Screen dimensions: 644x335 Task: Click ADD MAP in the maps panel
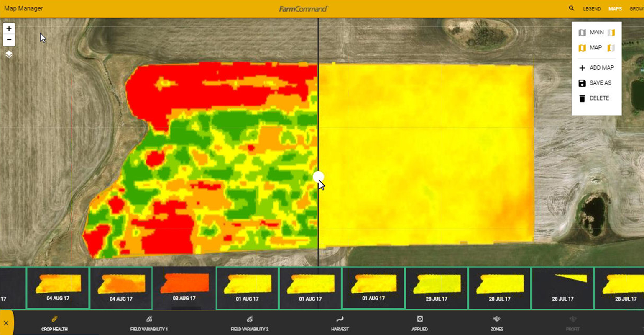596,68
